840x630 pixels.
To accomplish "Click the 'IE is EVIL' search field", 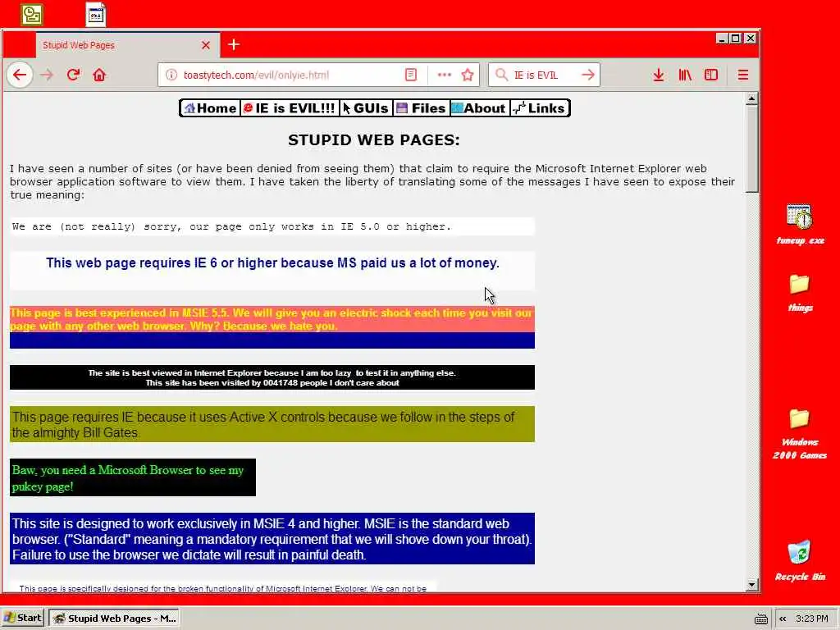I will [544, 75].
